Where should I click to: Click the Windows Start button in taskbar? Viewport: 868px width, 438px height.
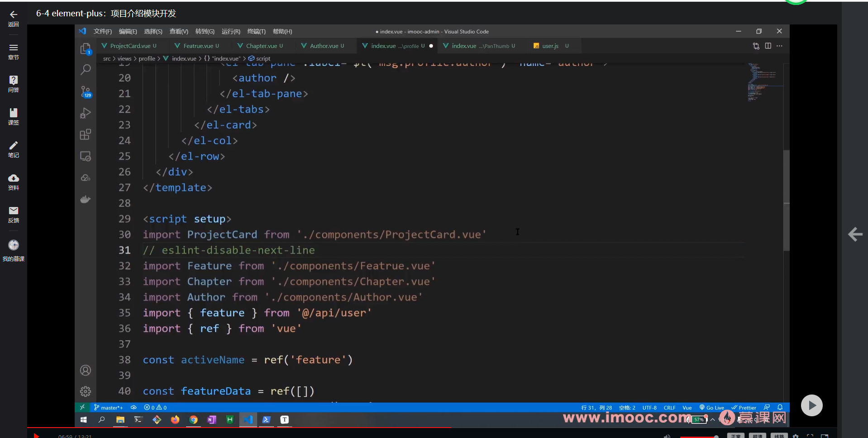tap(83, 420)
